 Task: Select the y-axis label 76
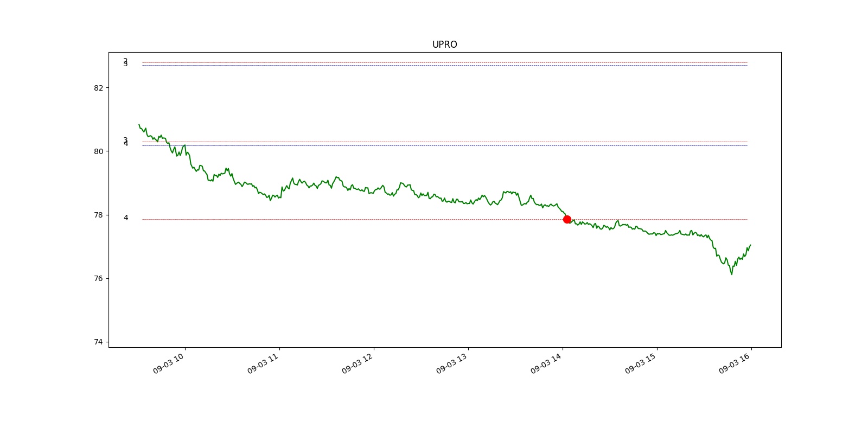click(98, 278)
